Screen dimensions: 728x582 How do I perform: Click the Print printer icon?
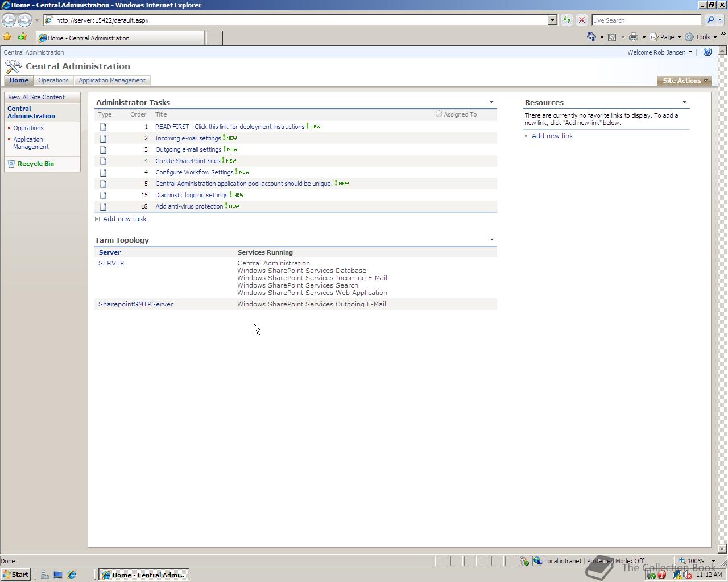(x=633, y=37)
